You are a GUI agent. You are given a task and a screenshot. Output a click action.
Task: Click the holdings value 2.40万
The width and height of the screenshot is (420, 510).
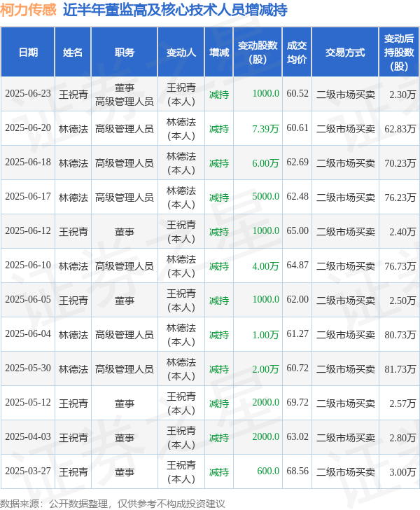coord(402,232)
